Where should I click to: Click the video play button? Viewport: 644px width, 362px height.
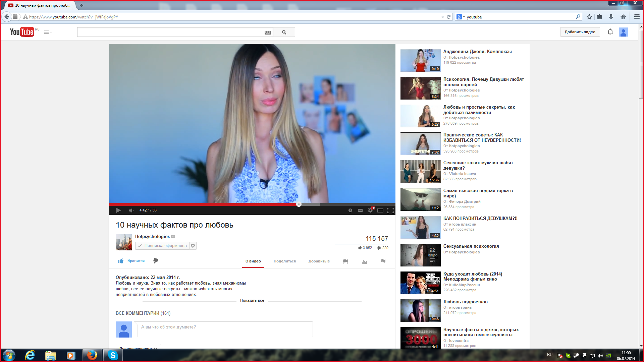[x=118, y=210]
